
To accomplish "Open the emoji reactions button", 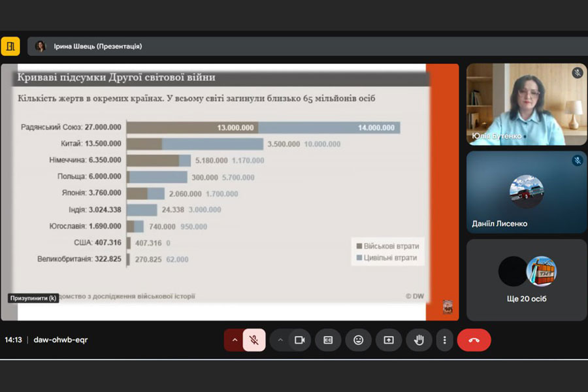I will (x=359, y=340).
